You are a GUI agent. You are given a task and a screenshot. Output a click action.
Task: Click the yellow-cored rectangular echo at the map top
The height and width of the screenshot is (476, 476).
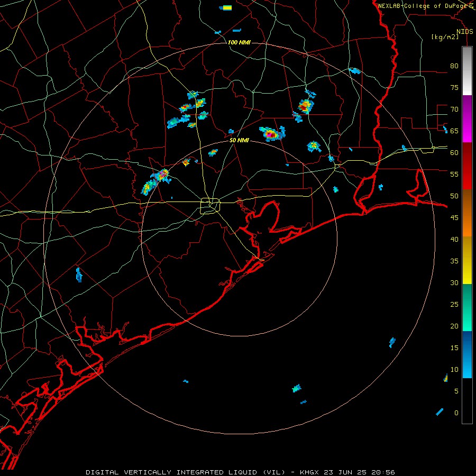[226, 8]
